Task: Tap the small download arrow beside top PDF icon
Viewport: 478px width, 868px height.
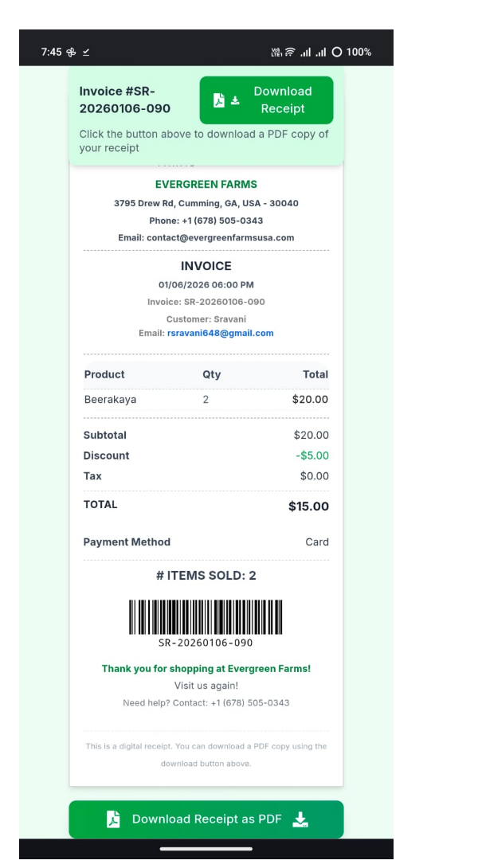Action: pyautogui.click(x=235, y=100)
